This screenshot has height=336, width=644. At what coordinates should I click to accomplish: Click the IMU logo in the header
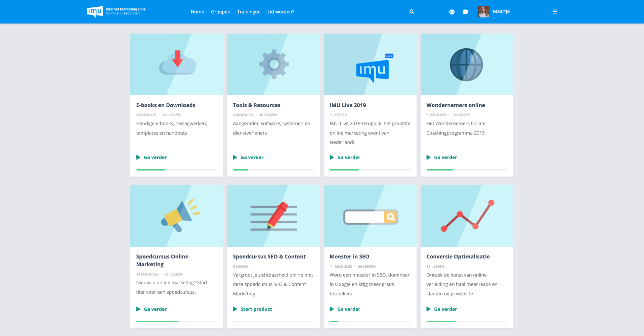point(116,11)
